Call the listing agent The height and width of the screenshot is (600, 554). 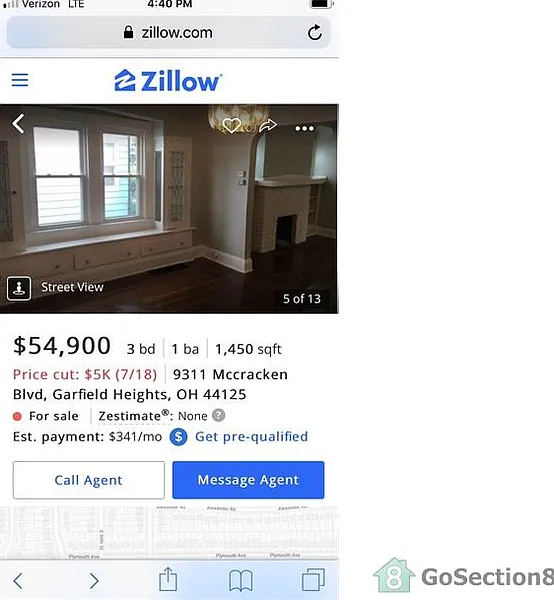pyautogui.click(x=89, y=480)
